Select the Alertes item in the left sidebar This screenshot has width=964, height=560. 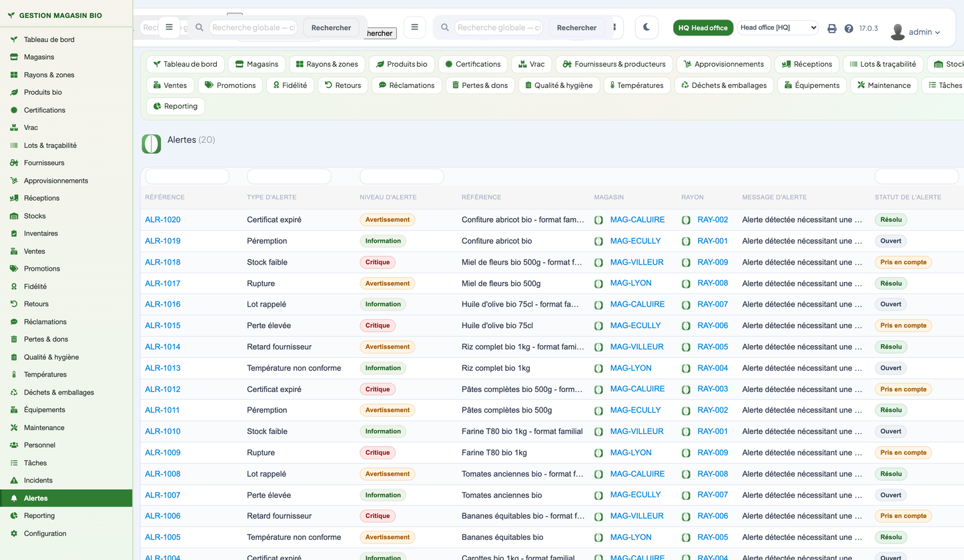(67, 498)
